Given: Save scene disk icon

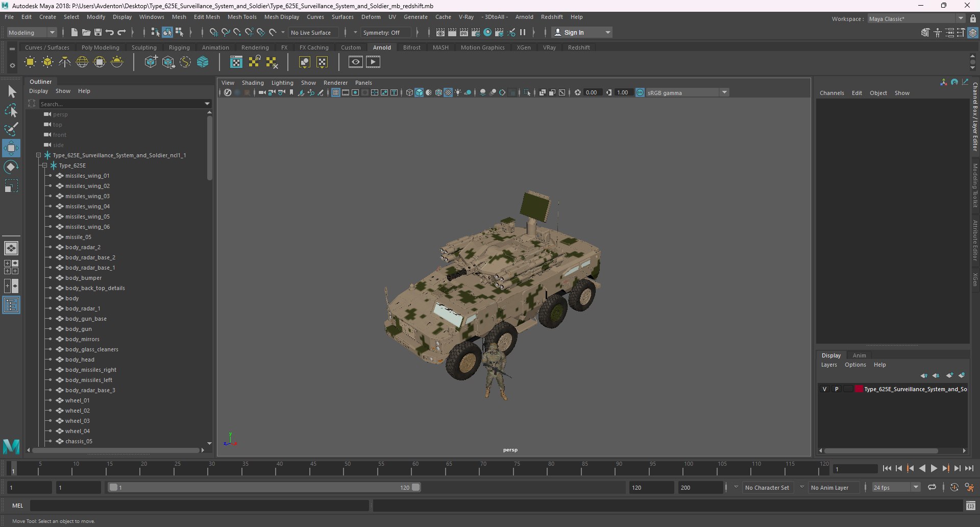Looking at the screenshot, I should pyautogui.click(x=98, y=32).
